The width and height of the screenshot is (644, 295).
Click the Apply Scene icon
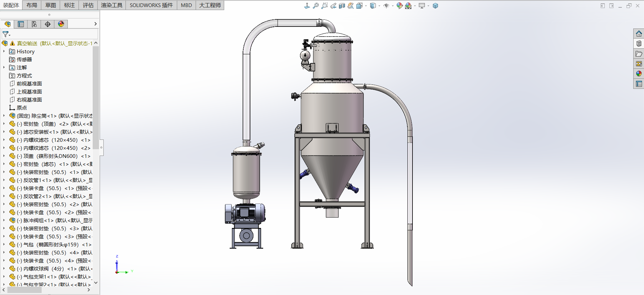[408, 6]
